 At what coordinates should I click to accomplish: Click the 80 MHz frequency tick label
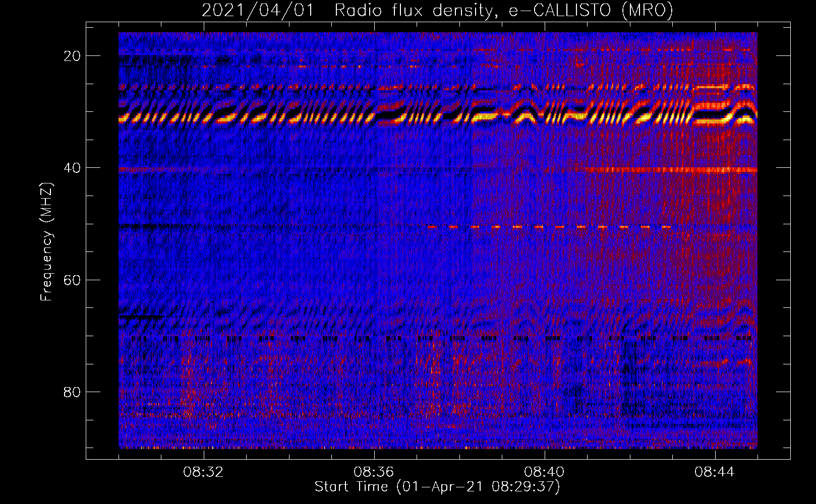click(x=72, y=392)
